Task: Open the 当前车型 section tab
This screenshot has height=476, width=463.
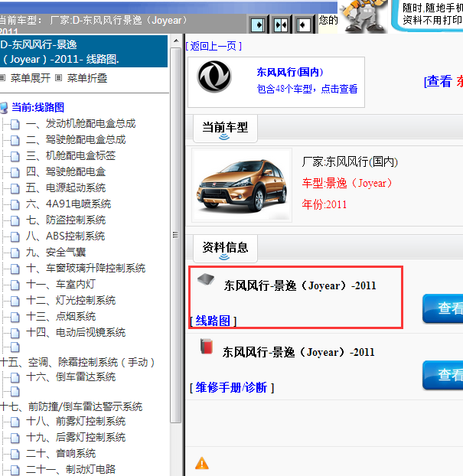Action: point(225,129)
